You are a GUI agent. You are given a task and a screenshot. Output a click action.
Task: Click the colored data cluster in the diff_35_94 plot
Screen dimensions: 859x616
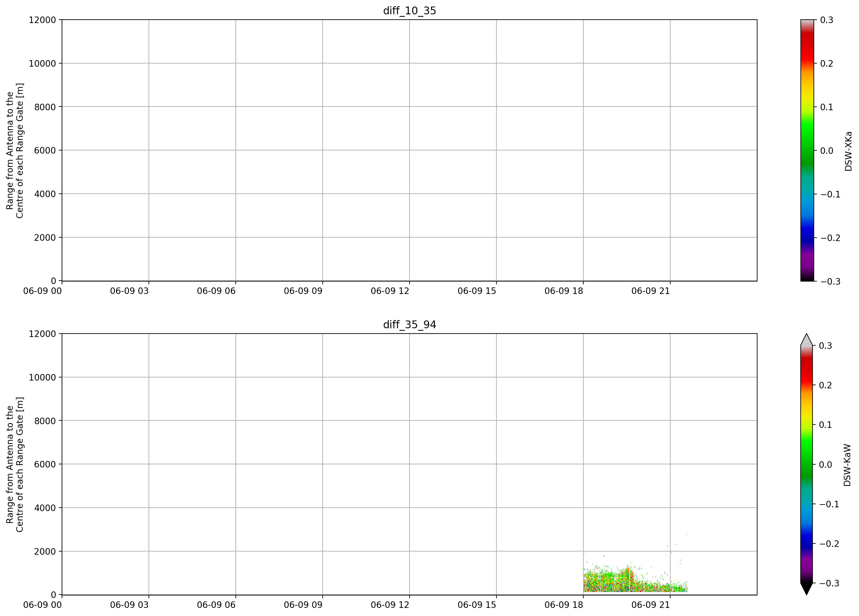pyautogui.click(x=635, y=579)
